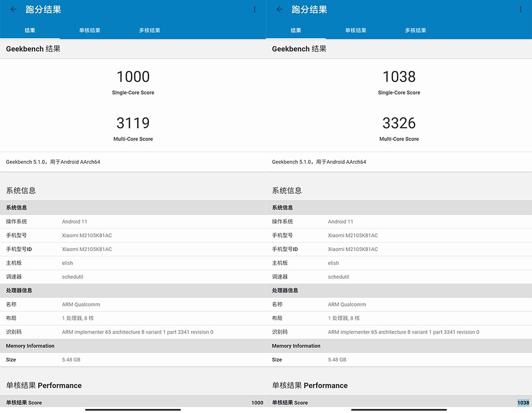
Task: Click 处理器信息 section header in left screenshot
Action: coord(19,291)
